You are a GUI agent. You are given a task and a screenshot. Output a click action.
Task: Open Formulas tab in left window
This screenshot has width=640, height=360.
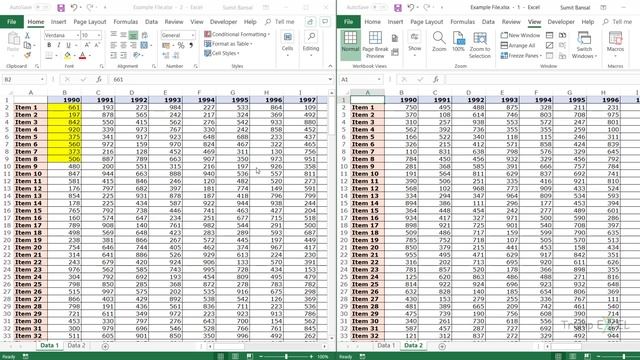126,22
